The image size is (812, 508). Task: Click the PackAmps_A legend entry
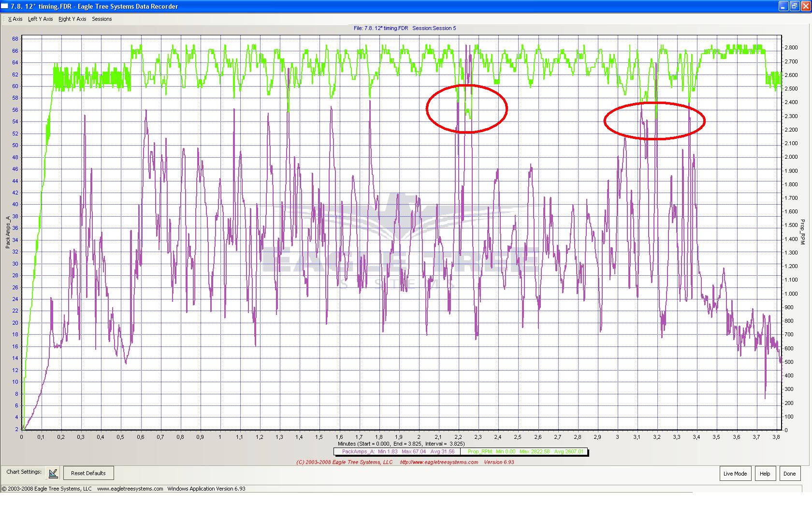click(x=398, y=451)
